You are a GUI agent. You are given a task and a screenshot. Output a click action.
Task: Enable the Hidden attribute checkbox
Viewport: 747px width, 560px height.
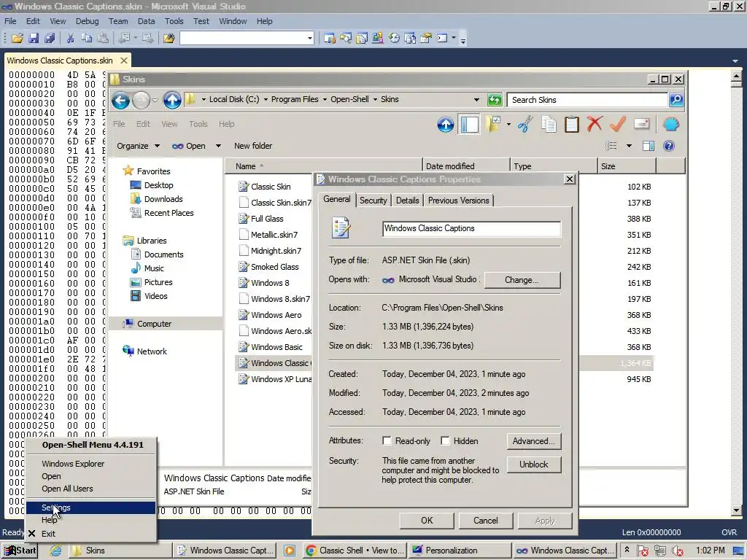(446, 441)
